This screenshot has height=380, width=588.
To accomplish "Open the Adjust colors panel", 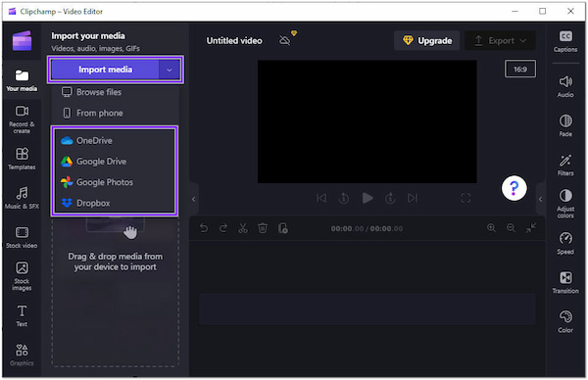I will [x=565, y=204].
